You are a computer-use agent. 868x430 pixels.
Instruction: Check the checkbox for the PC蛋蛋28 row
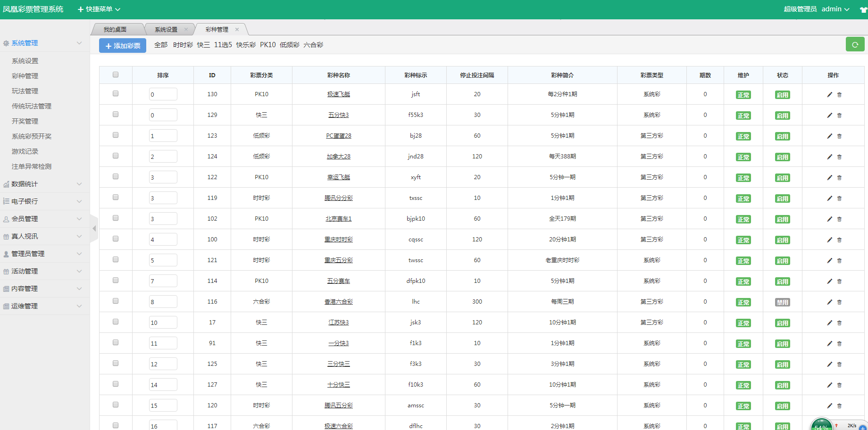(x=116, y=135)
